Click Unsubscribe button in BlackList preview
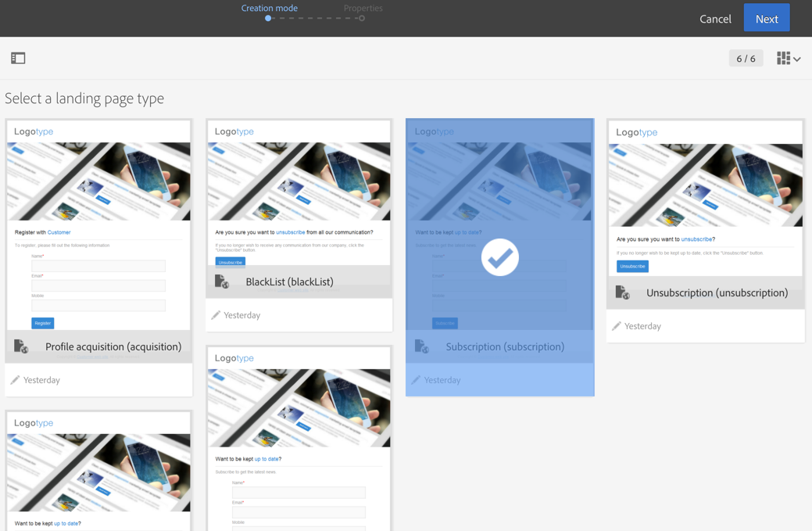Image resolution: width=812 pixels, height=531 pixels. coord(231,262)
